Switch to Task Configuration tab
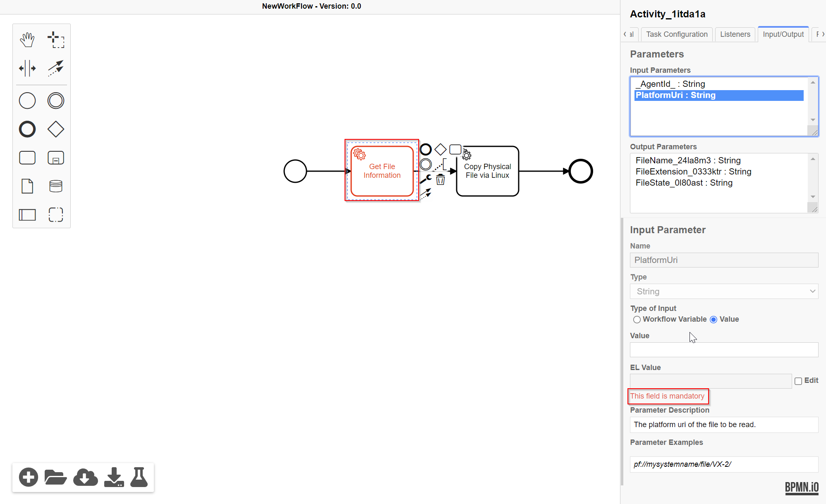 (677, 34)
